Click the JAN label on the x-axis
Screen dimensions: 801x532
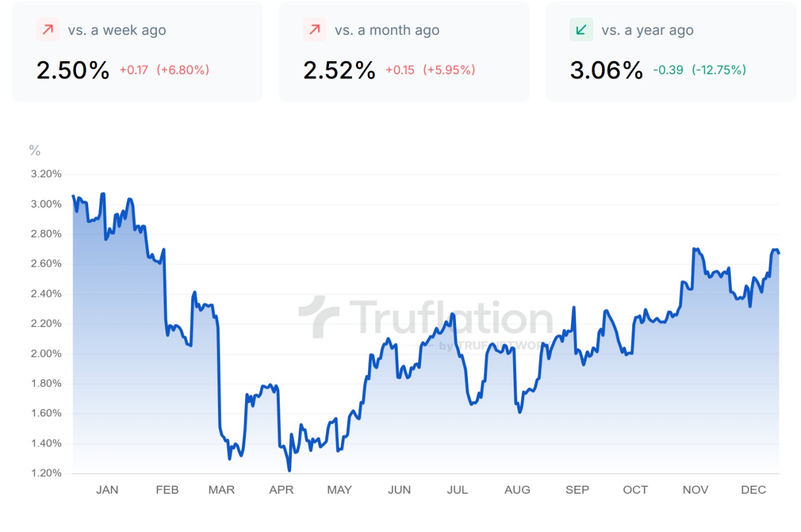(x=107, y=490)
